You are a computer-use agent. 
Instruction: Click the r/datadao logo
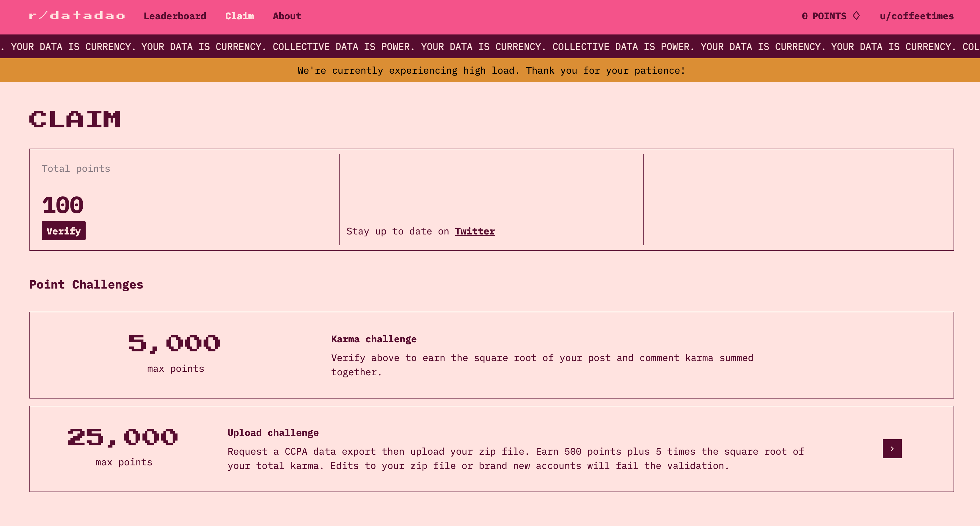[77, 16]
